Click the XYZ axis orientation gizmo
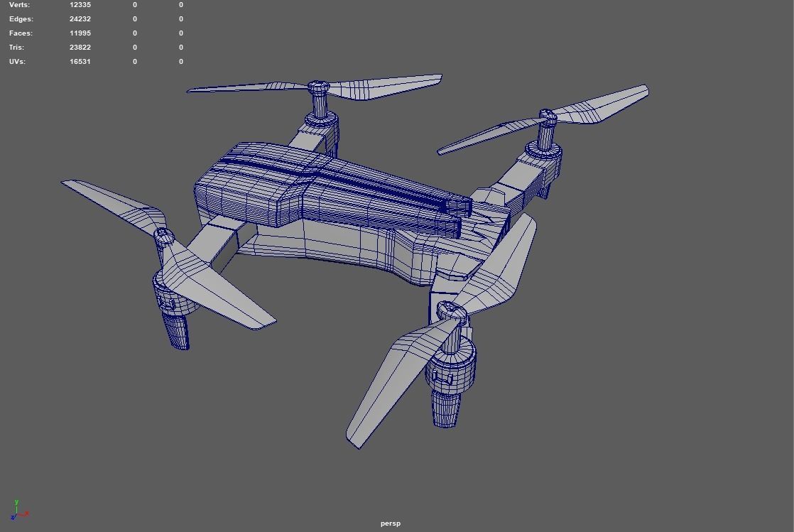The width and height of the screenshot is (794, 532). (18, 510)
